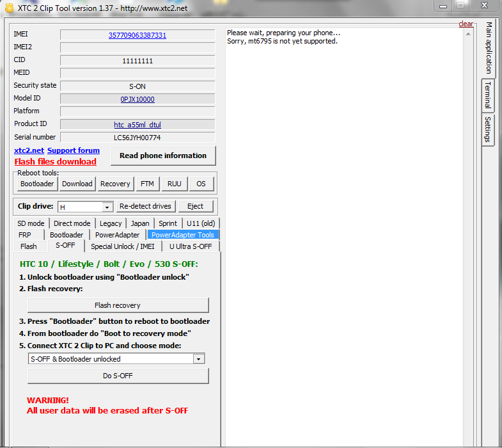
Task: Select the PowerAdapter Tools tab
Action: [183, 235]
